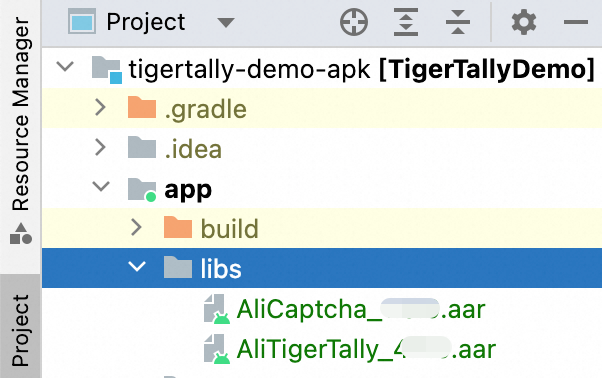Collapse the app module chevron
This screenshot has height=378, width=602.
pyautogui.click(x=101, y=187)
